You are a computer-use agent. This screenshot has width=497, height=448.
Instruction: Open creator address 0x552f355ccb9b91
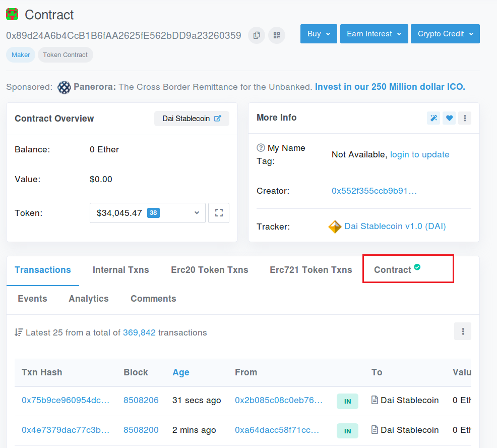tap(374, 191)
